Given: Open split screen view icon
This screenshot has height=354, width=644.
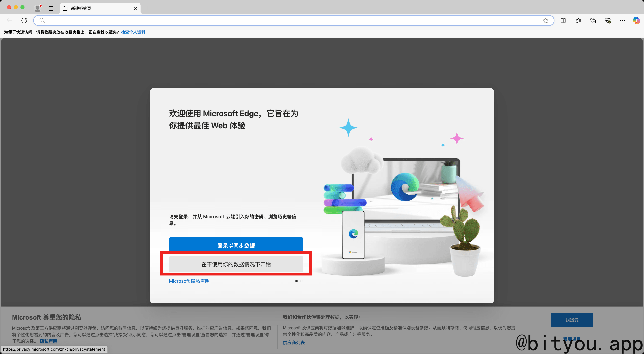Looking at the screenshot, I should [563, 20].
